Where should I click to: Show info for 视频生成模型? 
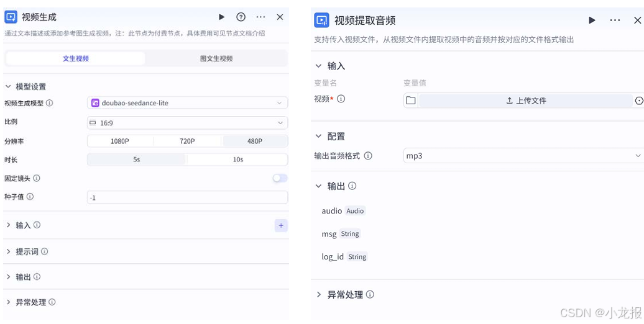tap(49, 103)
